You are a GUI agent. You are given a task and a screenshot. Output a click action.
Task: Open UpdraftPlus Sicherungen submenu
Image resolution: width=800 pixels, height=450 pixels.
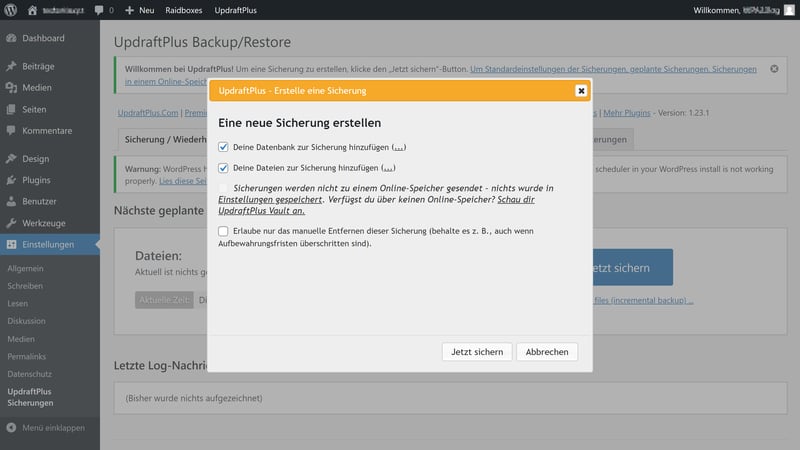(30, 397)
